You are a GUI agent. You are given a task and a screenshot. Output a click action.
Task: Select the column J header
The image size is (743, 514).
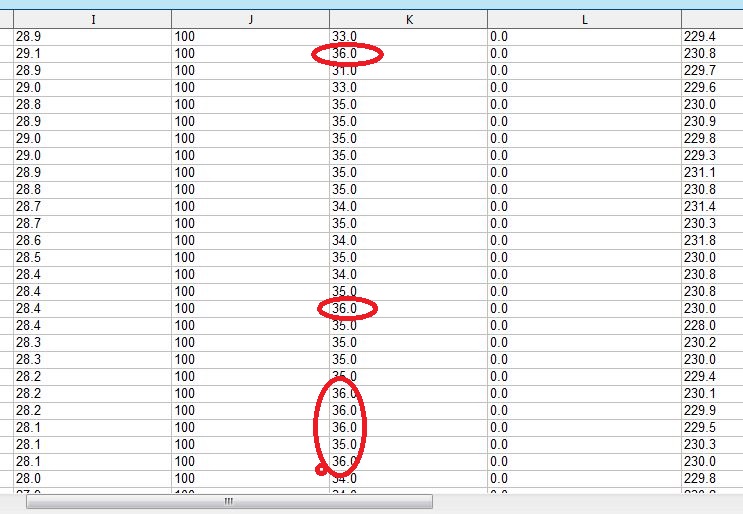click(x=250, y=19)
